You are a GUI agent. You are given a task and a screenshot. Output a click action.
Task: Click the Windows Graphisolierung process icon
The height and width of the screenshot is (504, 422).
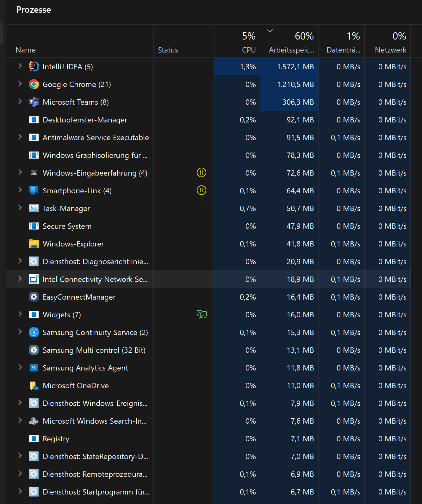click(x=34, y=155)
